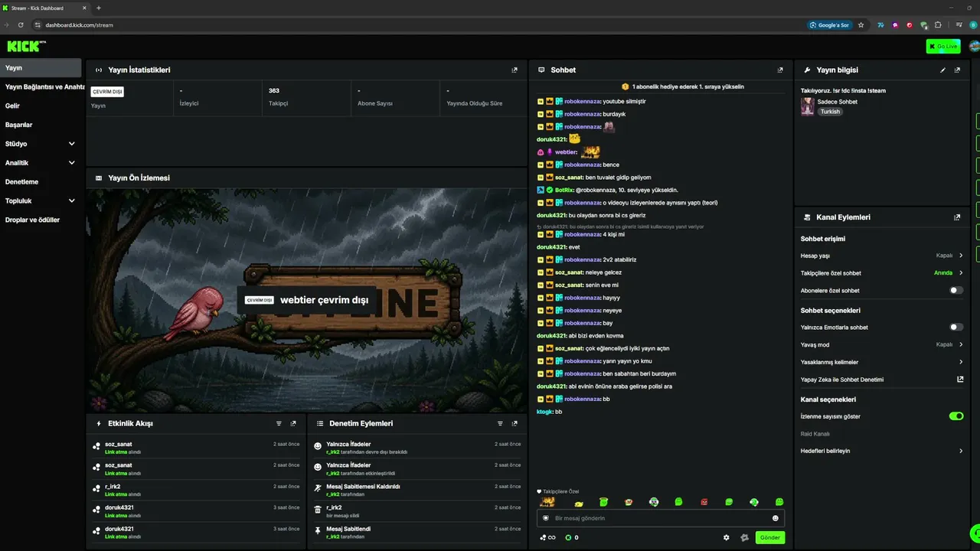980x551 pixels.
Task: Expand the Topluluk sidebar menu
Action: [41, 201]
